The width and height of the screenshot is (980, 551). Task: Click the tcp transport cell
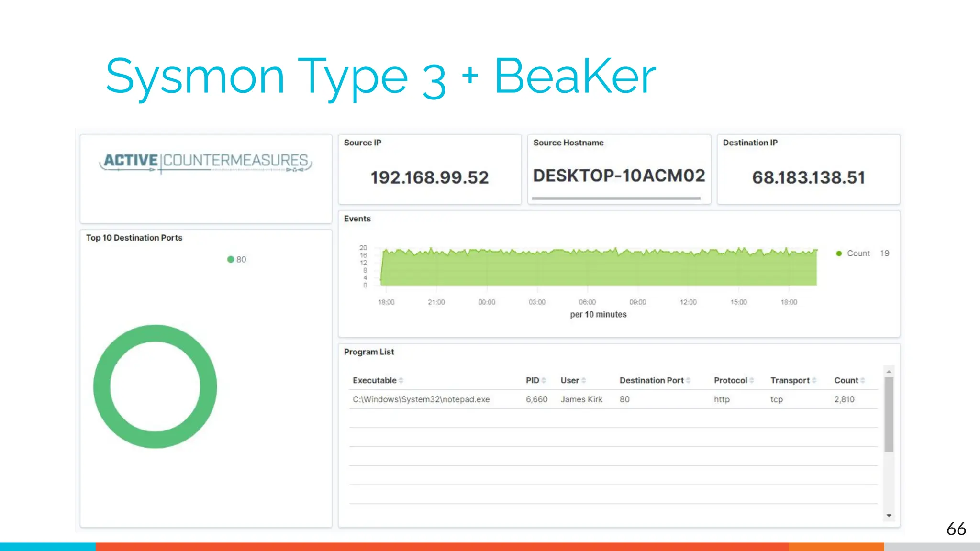(x=777, y=399)
